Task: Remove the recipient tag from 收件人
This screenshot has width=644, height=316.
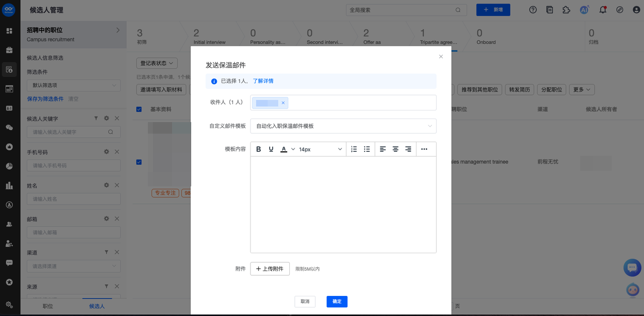Action: [283, 103]
